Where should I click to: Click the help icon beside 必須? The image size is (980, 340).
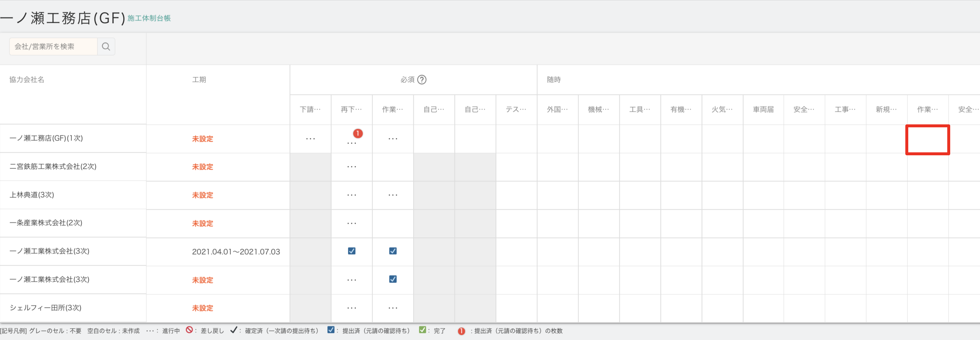coord(422,79)
